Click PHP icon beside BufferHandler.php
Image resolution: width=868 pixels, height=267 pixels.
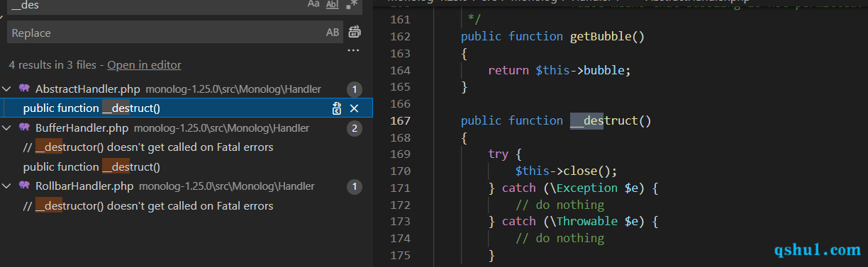24,127
